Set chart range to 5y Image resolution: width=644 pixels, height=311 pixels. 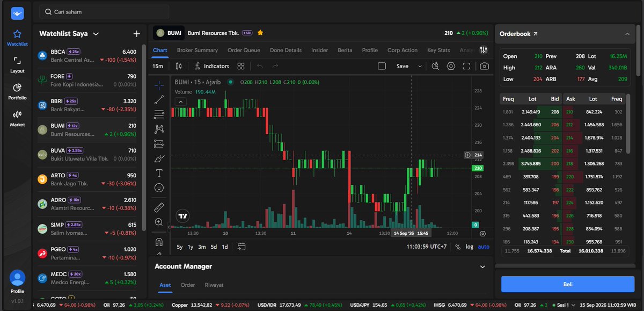(x=180, y=247)
